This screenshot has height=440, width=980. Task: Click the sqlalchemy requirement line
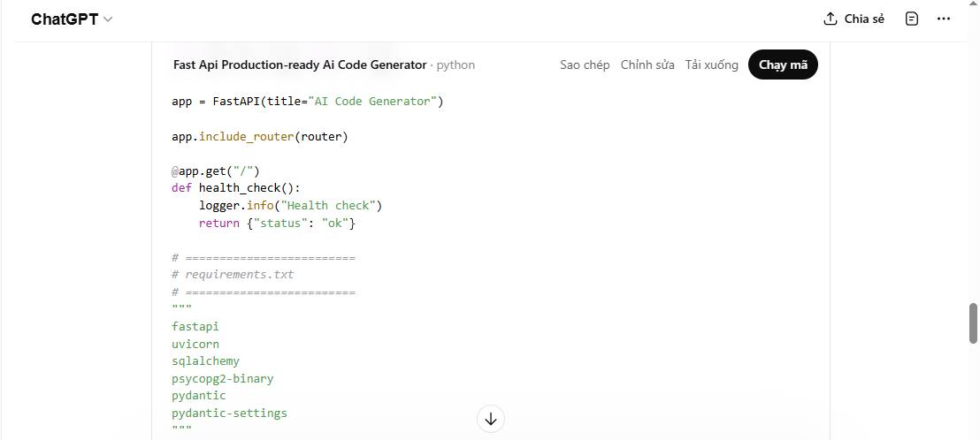pos(205,360)
